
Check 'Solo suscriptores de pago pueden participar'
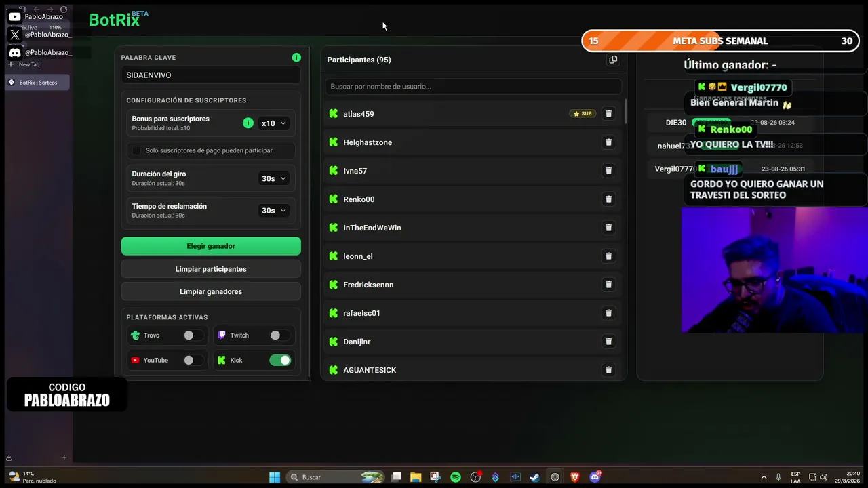[x=136, y=150]
